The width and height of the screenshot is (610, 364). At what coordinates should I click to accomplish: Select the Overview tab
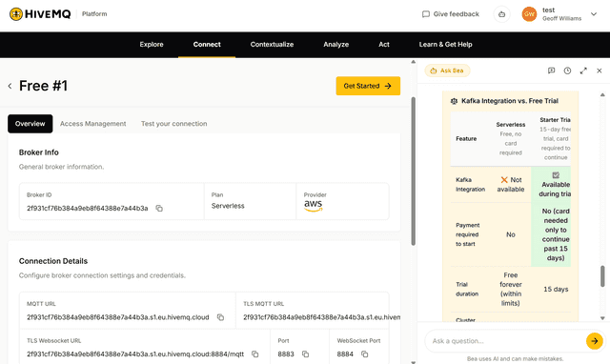pos(30,124)
